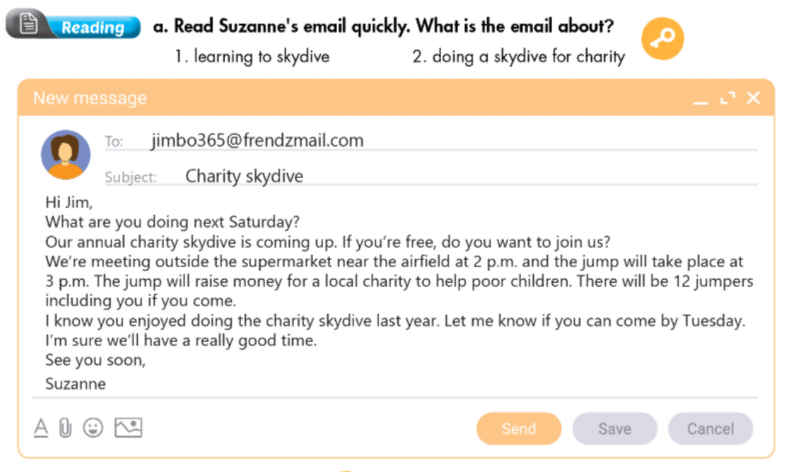Choose option 1 learning to skydive
Image resolution: width=788 pixels, height=472 pixels.
(x=251, y=57)
